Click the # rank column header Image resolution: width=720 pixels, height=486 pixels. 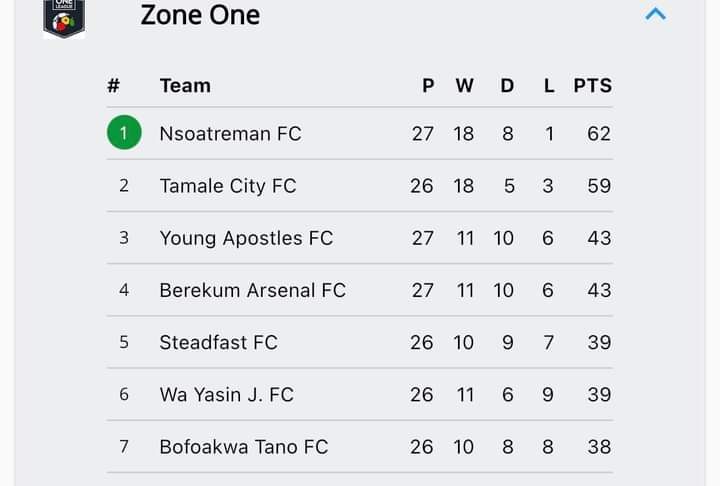coord(113,85)
